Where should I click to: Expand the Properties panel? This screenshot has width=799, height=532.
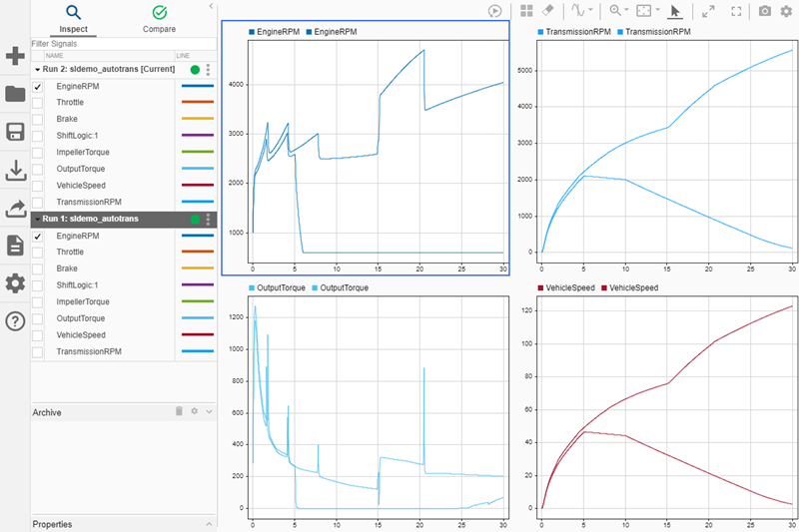[209, 524]
